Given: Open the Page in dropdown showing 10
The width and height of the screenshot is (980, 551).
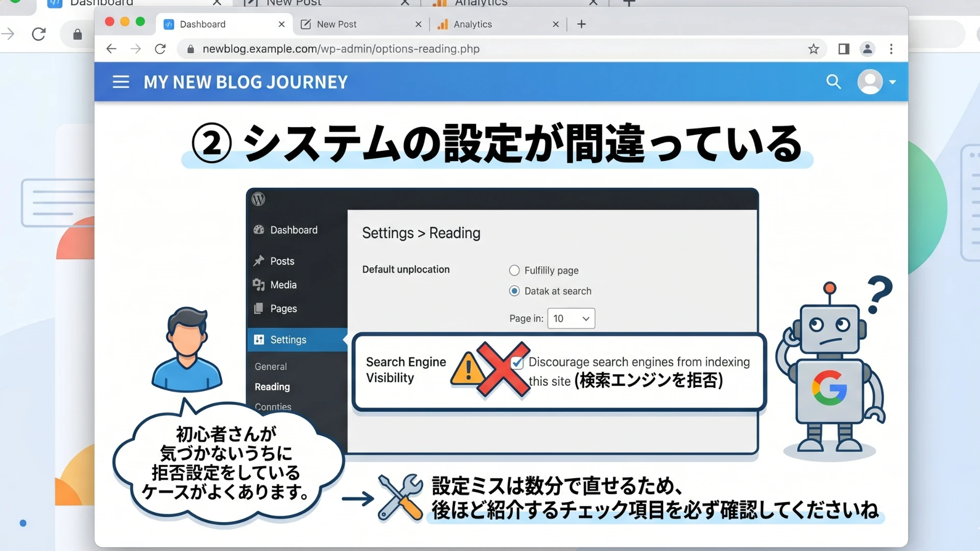Looking at the screenshot, I should (x=571, y=318).
